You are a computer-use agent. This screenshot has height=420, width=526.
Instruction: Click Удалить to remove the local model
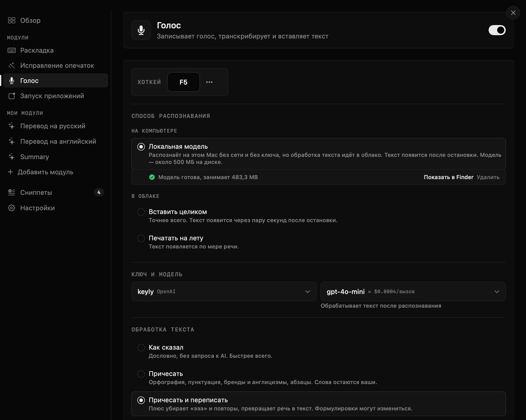488,177
